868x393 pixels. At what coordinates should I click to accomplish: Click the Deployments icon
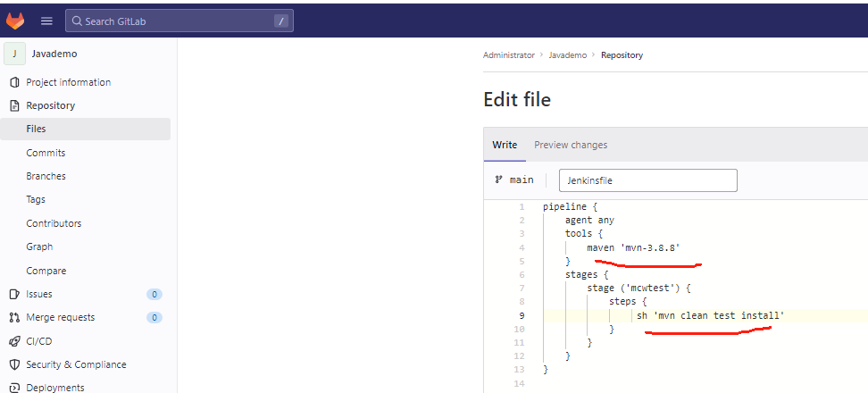click(15, 388)
